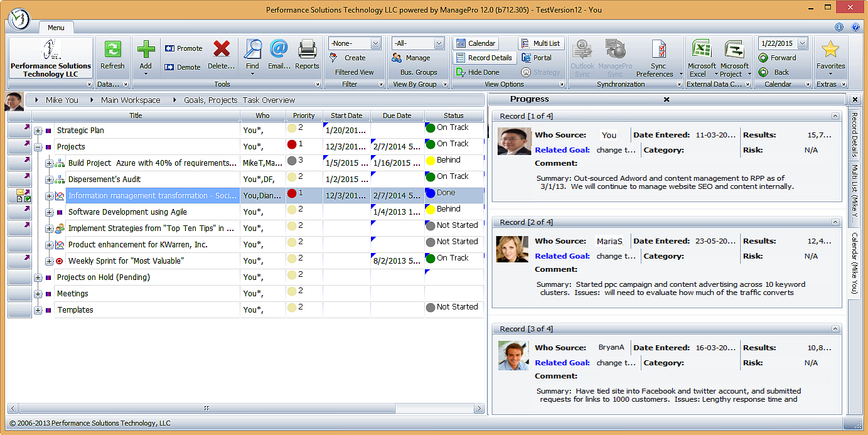Image resolution: width=868 pixels, height=435 pixels.
Task: Open Related Goal link in BryanA record
Action: [562, 363]
